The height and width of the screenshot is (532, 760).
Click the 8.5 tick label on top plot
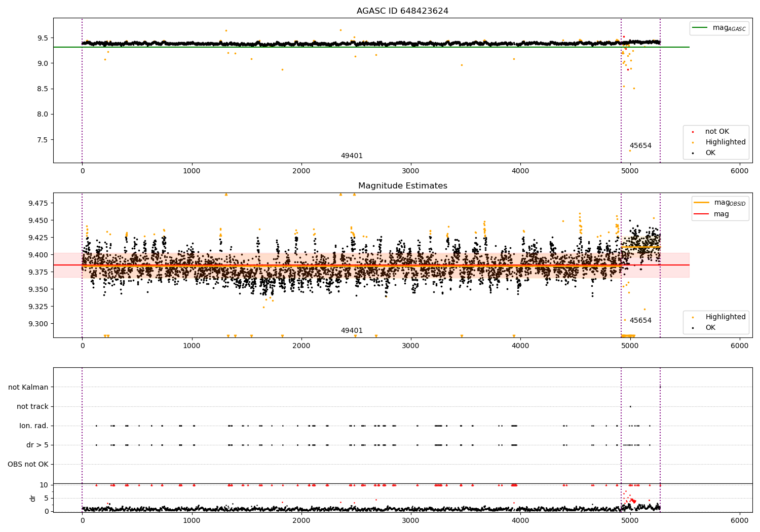43,89
